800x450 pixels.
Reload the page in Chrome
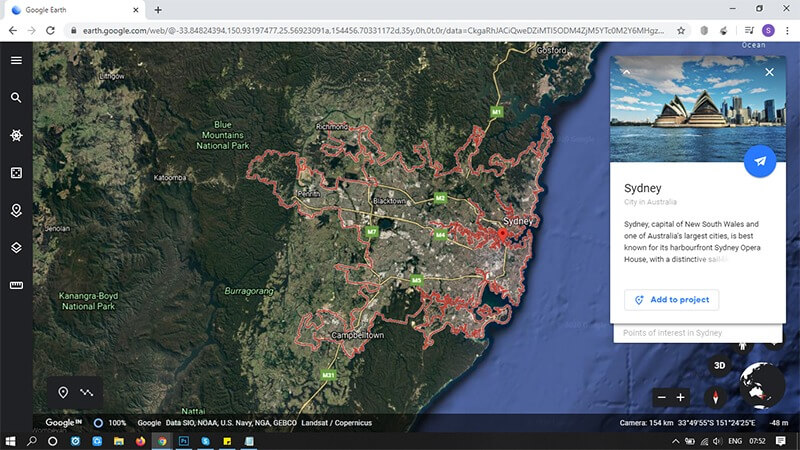[x=50, y=31]
